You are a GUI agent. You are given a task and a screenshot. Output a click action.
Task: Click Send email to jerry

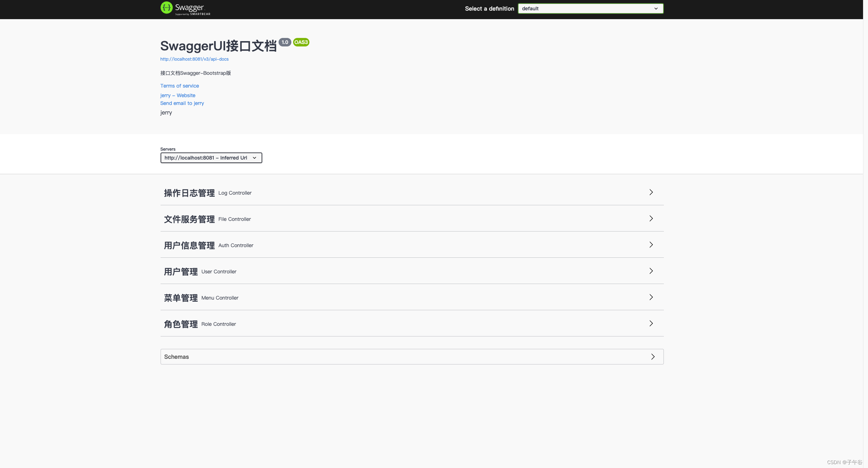[182, 103]
